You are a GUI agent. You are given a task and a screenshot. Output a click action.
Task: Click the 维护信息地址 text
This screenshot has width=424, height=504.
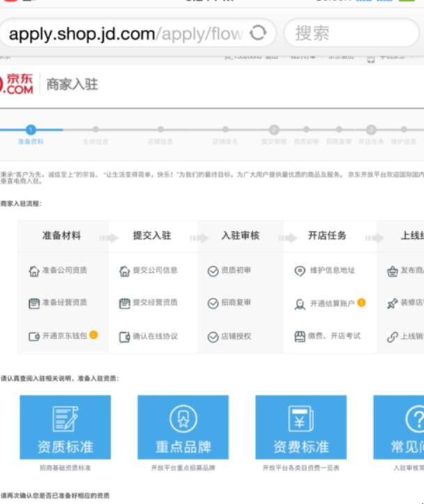pyautogui.click(x=332, y=270)
